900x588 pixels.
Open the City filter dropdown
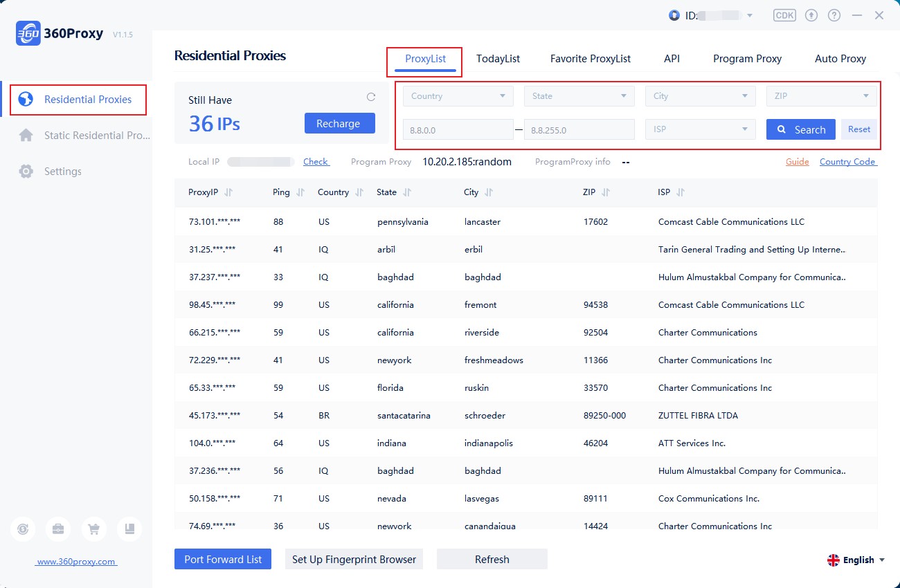[x=701, y=96]
